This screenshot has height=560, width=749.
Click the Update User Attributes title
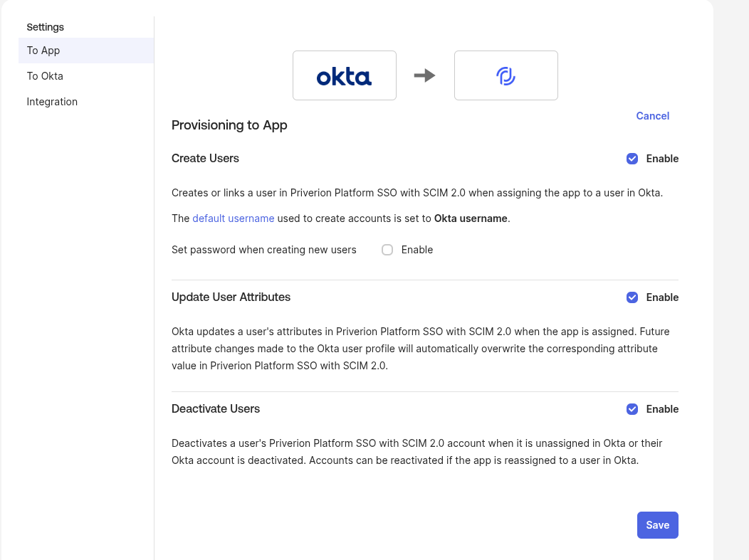click(x=231, y=297)
